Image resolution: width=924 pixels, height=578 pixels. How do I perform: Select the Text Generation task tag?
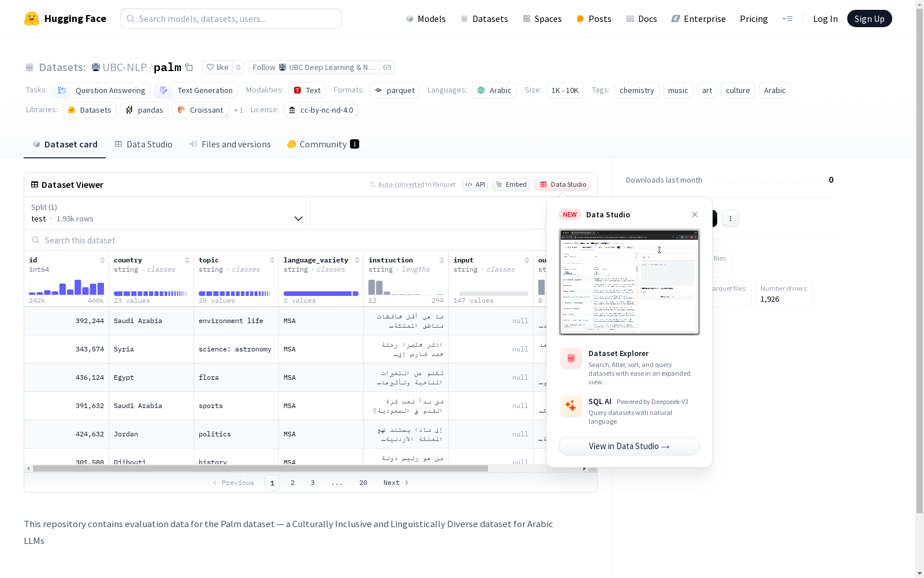point(196,90)
